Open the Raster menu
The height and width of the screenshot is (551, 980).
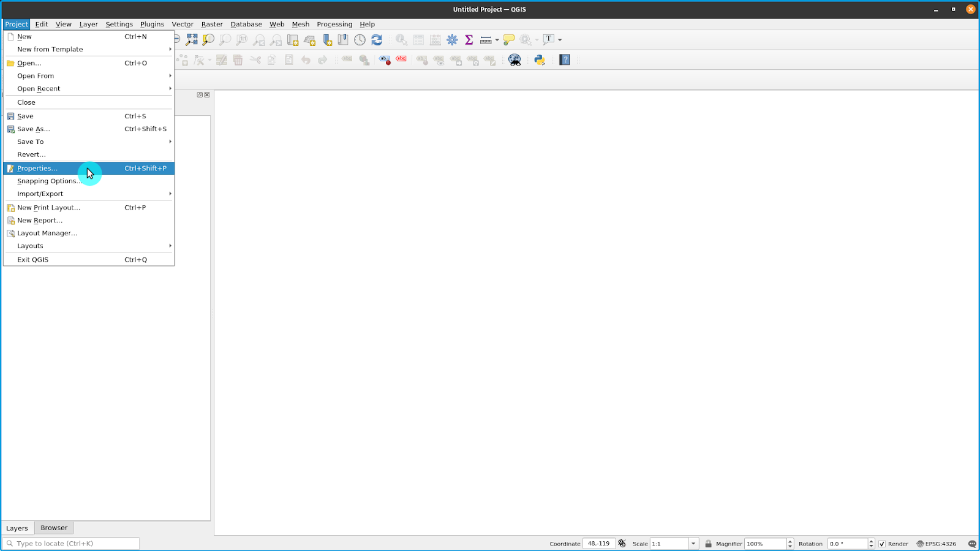212,25
